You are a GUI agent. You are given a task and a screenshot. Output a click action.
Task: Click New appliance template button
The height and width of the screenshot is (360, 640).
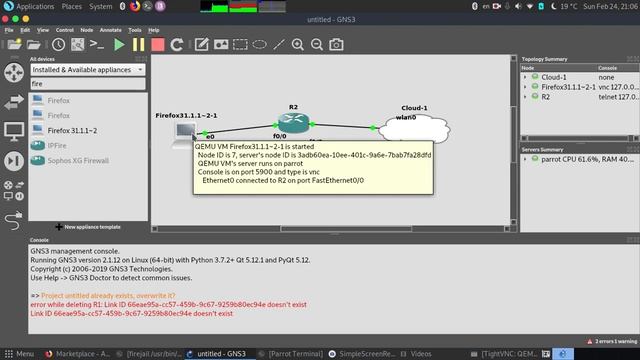coord(88,227)
